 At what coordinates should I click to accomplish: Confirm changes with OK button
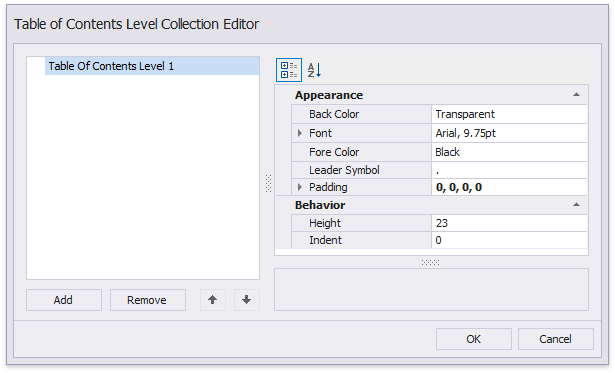(474, 339)
